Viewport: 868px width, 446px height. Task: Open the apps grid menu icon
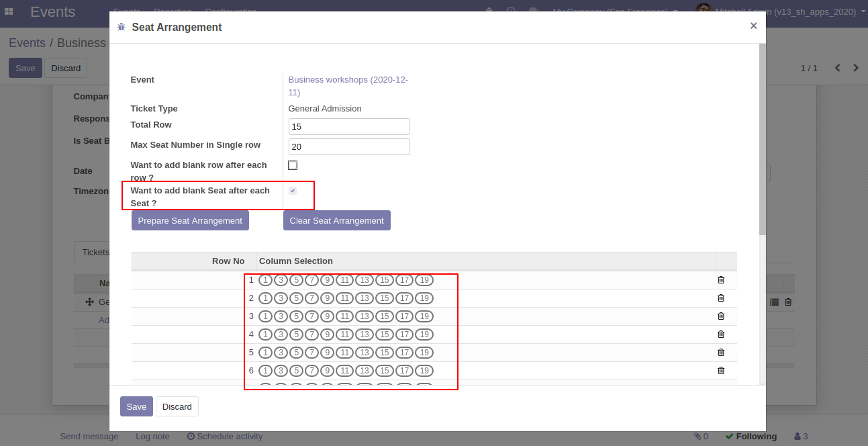click(x=9, y=11)
